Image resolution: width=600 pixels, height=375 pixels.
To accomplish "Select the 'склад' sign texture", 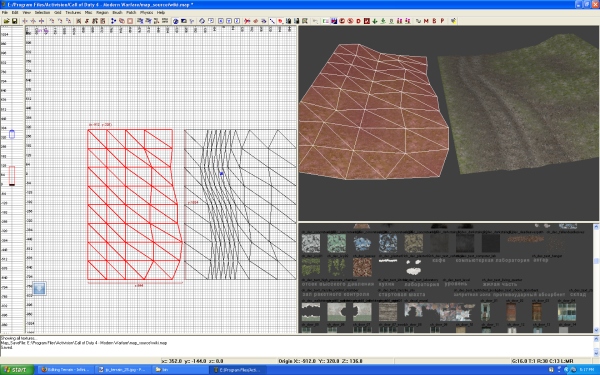I will click(578, 294).
